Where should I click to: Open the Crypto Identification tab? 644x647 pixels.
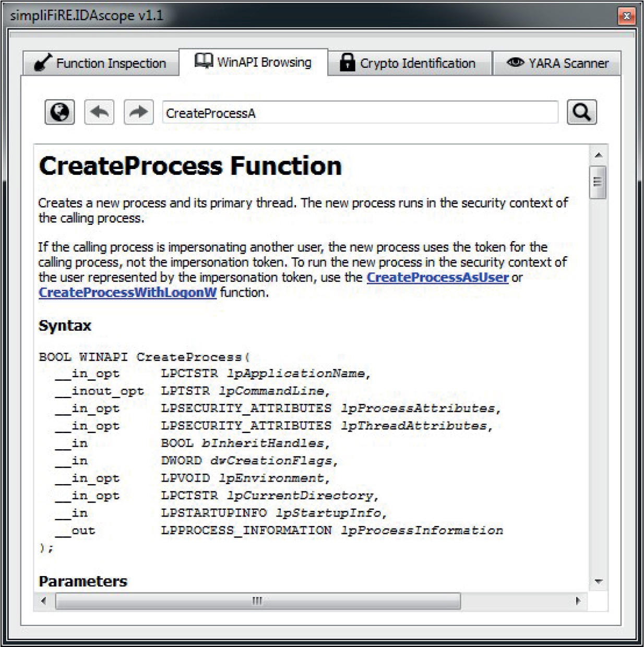(x=410, y=63)
